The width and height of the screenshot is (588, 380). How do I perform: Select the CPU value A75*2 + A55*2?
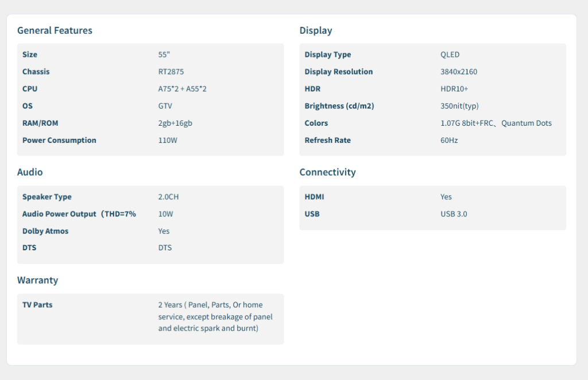pyautogui.click(x=181, y=89)
